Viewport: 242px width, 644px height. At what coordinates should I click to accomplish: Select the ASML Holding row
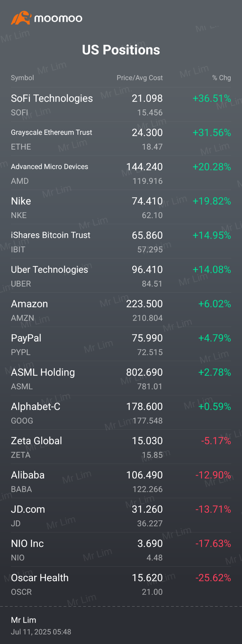click(121, 379)
